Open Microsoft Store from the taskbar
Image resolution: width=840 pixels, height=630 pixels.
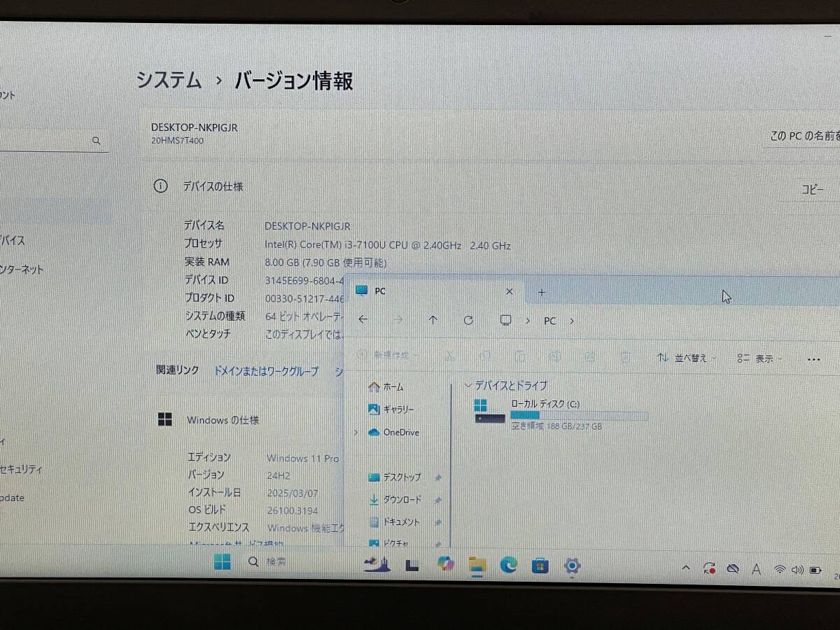(540, 566)
